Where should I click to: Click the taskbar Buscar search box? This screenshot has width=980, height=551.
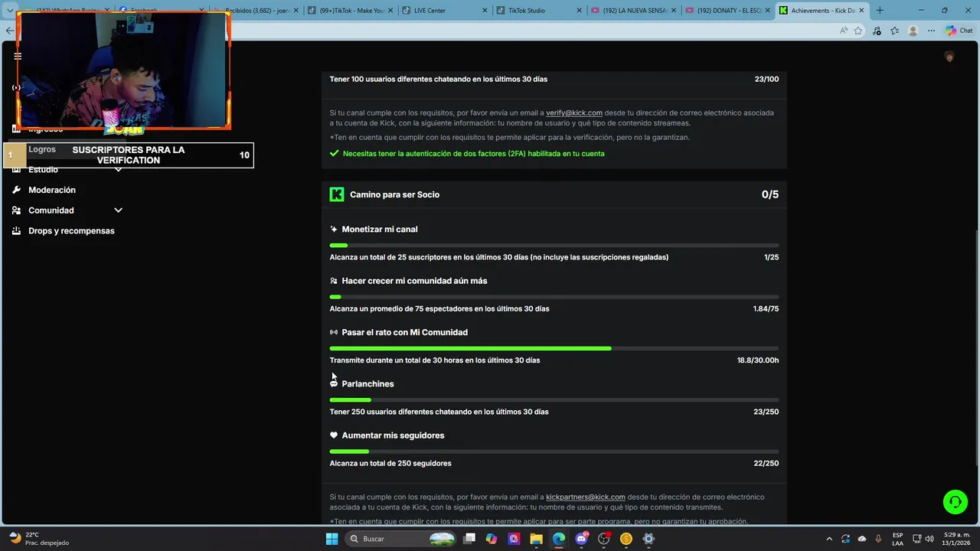click(400, 539)
